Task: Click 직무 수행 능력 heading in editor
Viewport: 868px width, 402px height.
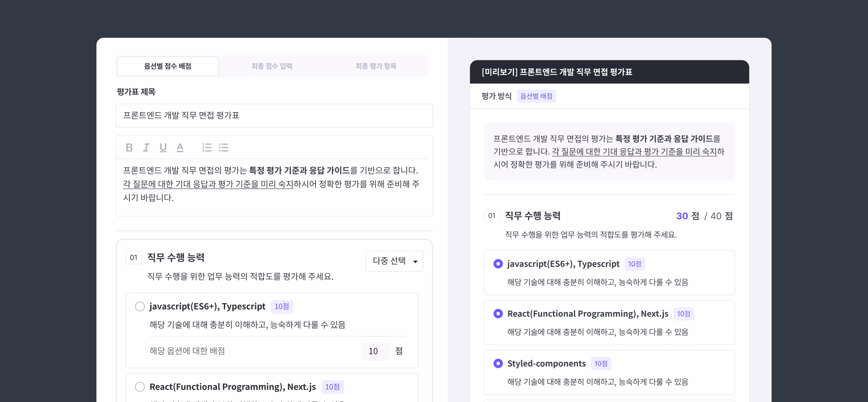Action: click(x=176, y=258)
